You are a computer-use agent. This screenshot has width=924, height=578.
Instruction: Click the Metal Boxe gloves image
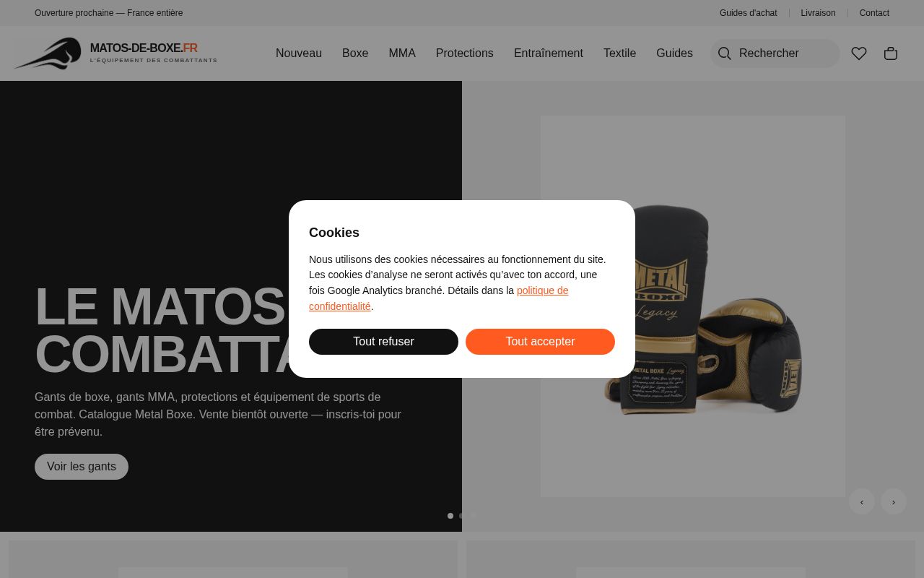[x=693, y=306]
